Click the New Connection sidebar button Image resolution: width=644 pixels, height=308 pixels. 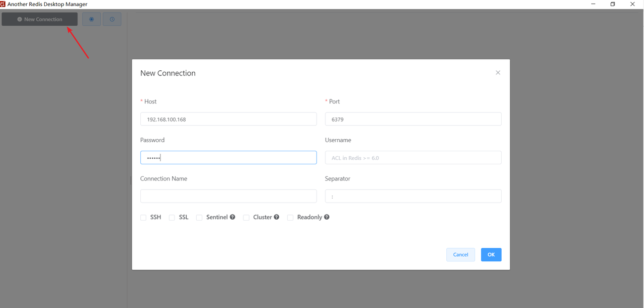pyautogui.click(x=40, y=19)
